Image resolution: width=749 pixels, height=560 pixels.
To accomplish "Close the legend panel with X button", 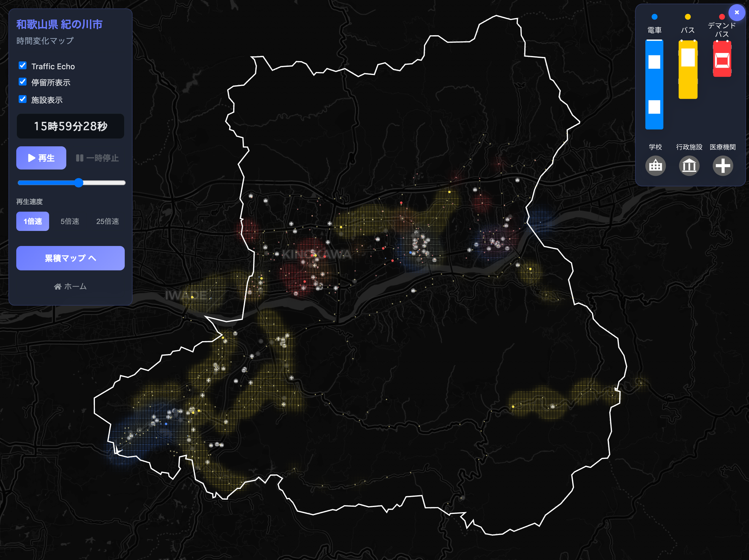I will pos(736,13).
